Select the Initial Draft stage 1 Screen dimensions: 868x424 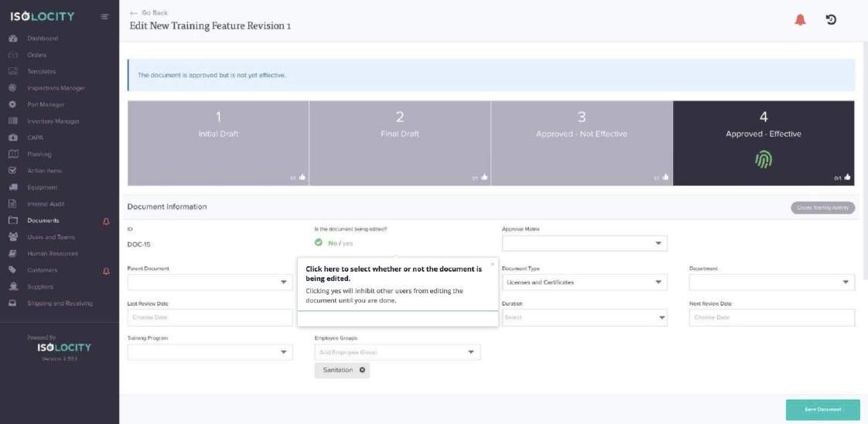[x=218, y=143]
